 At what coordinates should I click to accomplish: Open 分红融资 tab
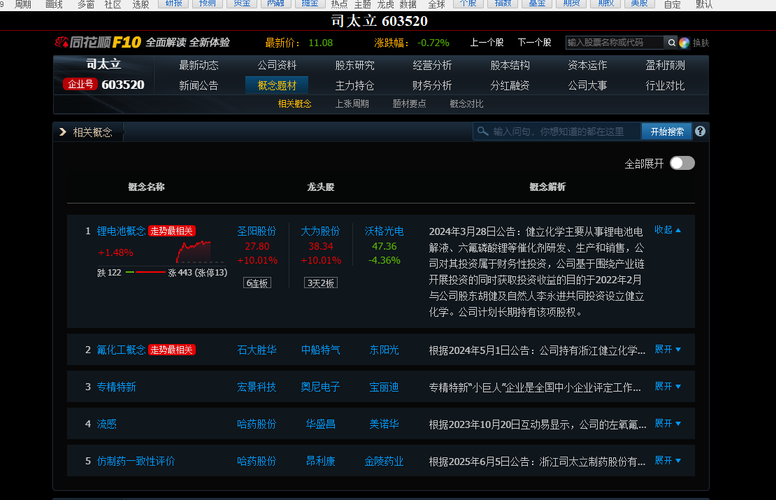[510, 86]
